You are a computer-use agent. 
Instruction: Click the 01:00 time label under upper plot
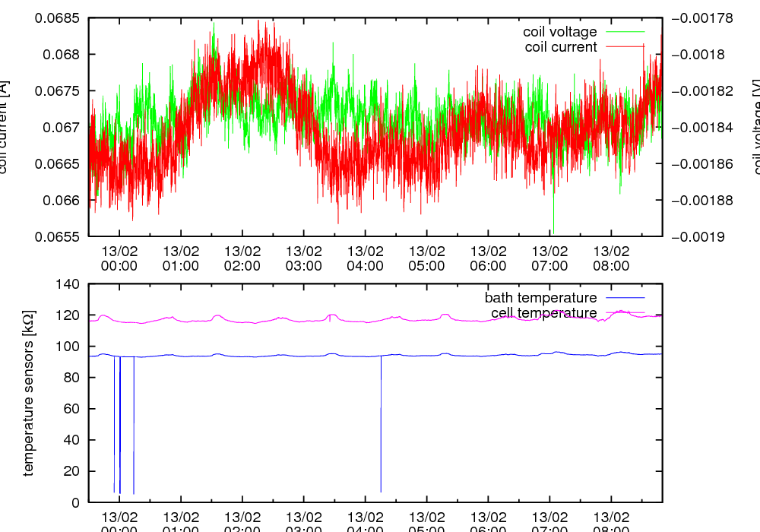click(181, 258)
